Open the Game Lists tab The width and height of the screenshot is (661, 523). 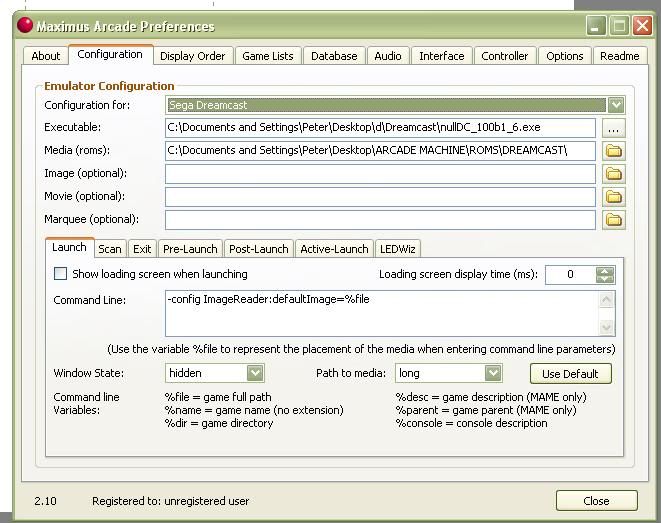click(x=268, y=56)
